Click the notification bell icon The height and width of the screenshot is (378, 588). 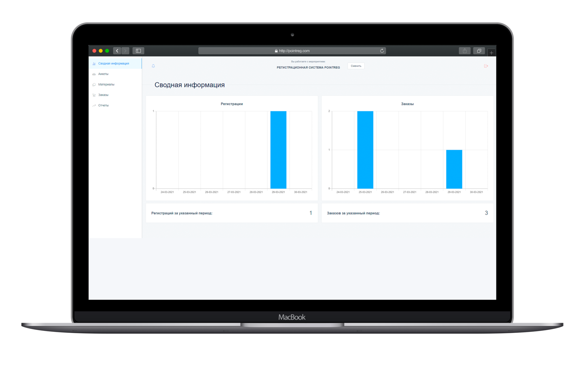tap(153, 66)
